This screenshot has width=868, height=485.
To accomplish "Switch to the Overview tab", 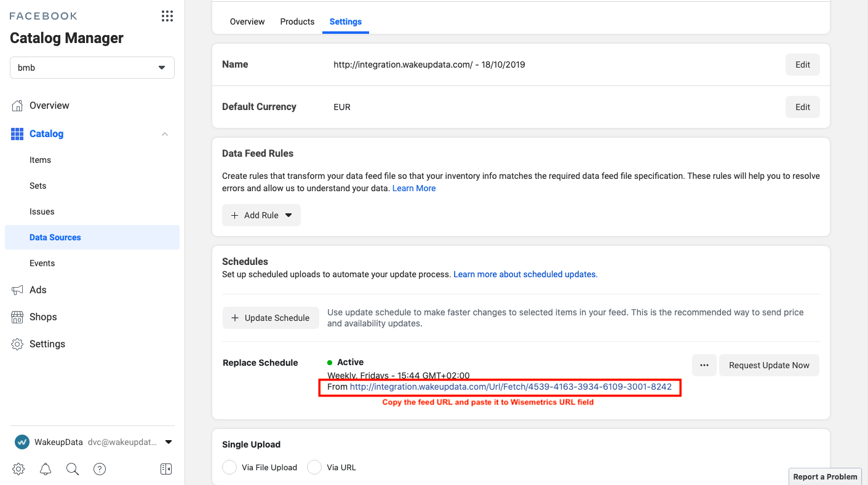I will pos(247,22).
